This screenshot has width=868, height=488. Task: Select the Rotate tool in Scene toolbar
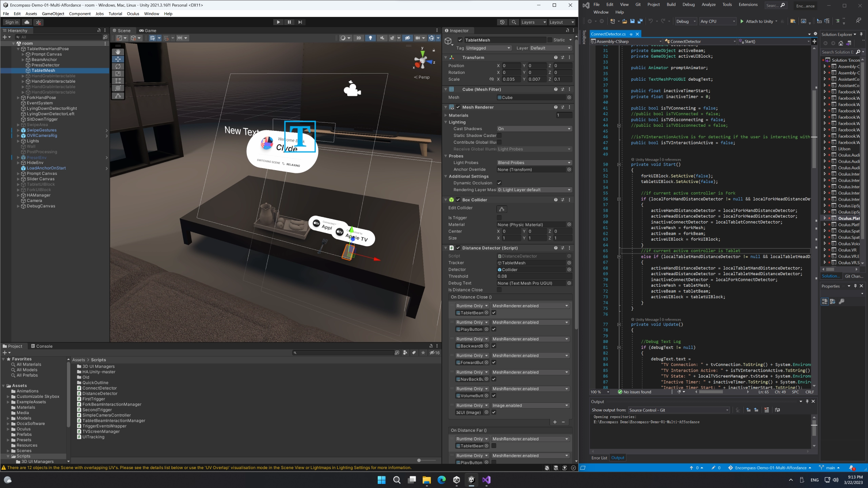(118, 66)
